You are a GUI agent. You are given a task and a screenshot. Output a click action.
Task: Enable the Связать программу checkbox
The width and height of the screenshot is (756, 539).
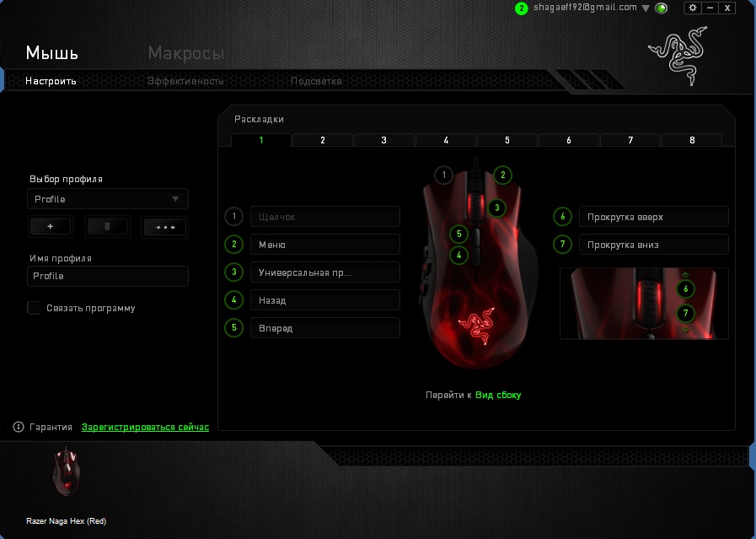click(34, 308)
